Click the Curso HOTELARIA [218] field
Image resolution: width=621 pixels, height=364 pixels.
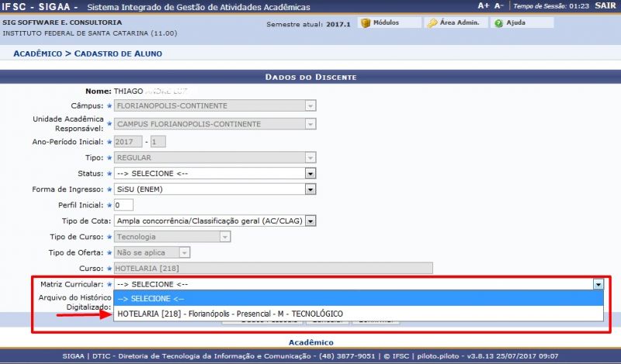[272, 268]
